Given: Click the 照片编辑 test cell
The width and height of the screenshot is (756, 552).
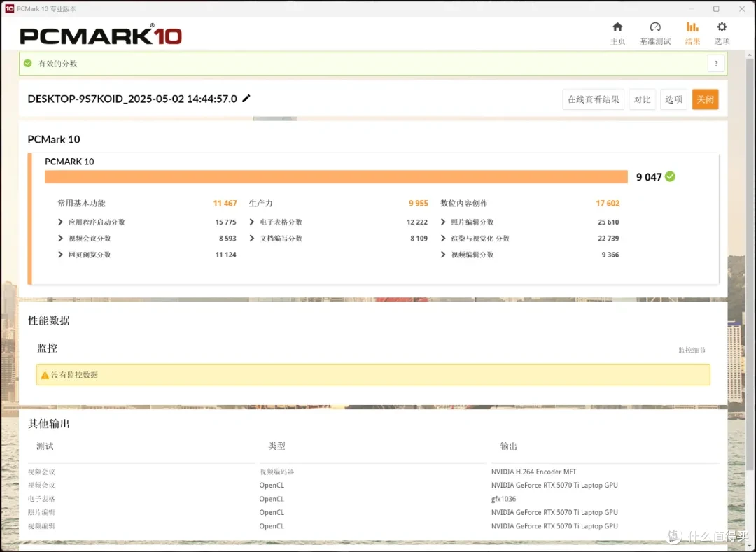Looking at the screenshot, I should tap(41, 513).
